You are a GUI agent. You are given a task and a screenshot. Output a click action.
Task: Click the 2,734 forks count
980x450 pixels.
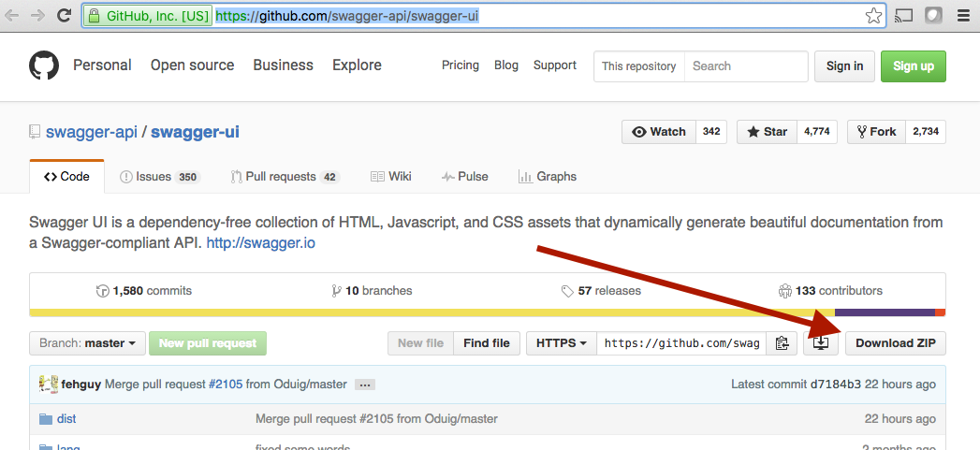(926, 132)
